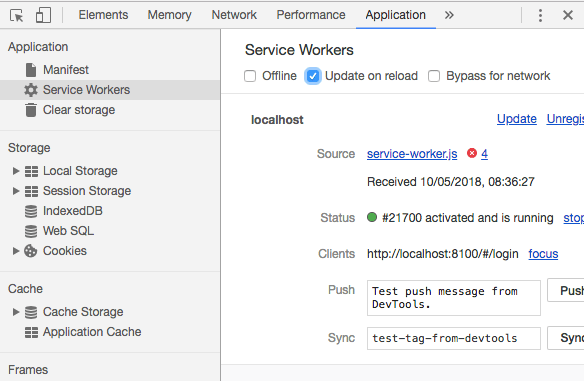Expand the Cache Storage tree

16,311
